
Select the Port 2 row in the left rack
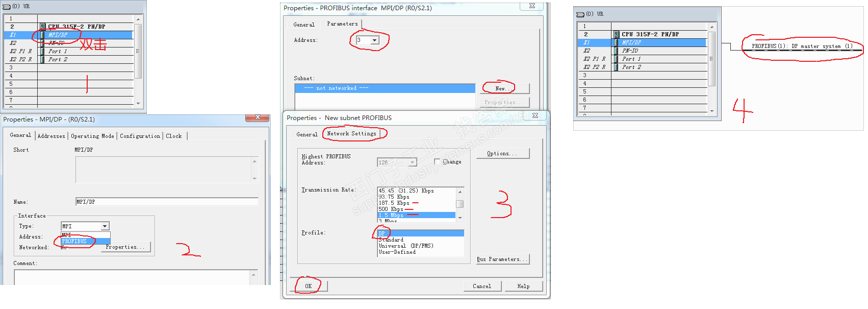coord(69,59)
